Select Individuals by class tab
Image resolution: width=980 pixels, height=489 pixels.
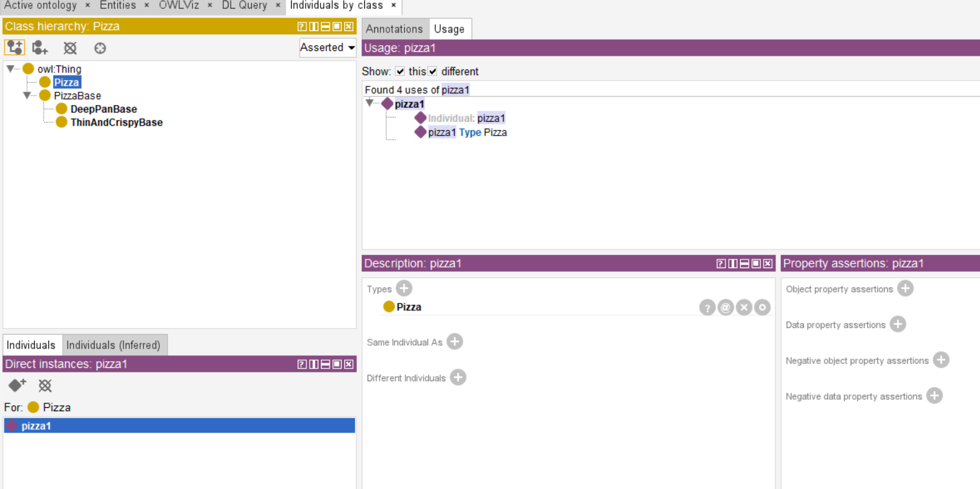pyautogui.click(x=336, y=5)
